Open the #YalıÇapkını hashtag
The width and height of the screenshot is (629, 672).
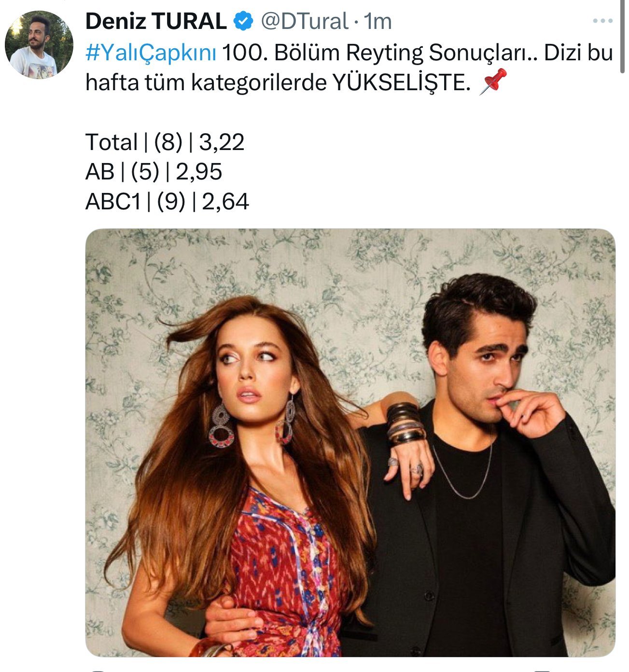(151, 53)
